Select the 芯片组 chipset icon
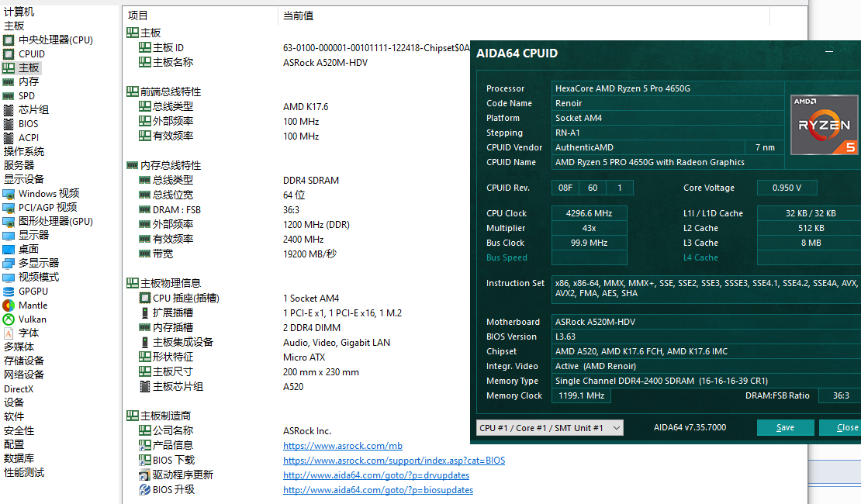Screen dimensions: 861x504 point(9,110)
